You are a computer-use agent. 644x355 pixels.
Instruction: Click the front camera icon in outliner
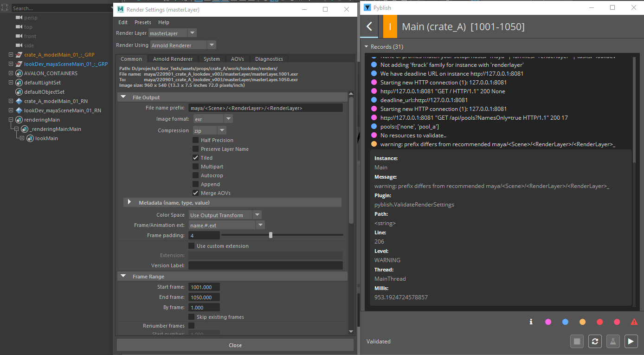click(19, 36)
